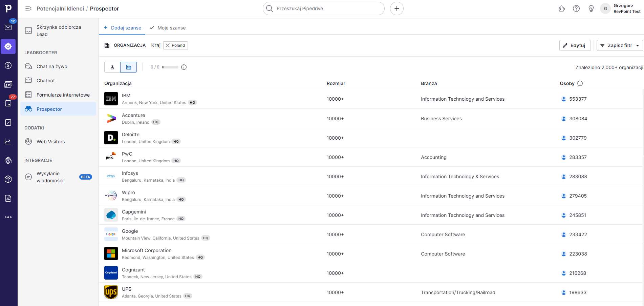Click the info icon next to credits bar
644x306 pixels.
(x=184, y=67)
